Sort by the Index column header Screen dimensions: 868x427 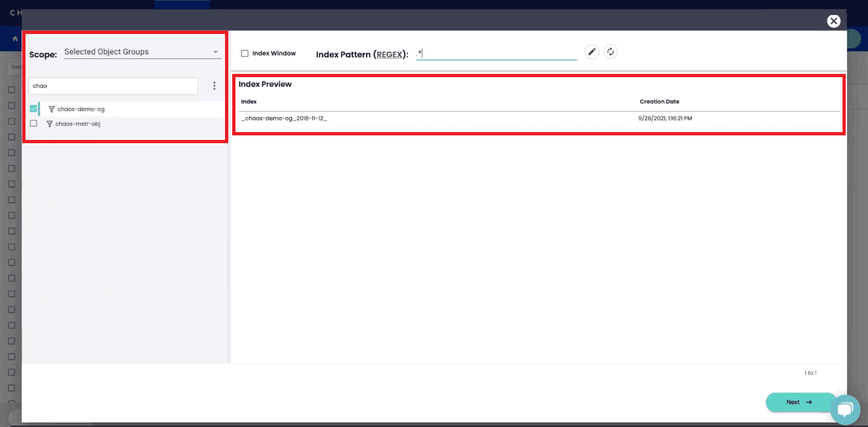[249, 102]
